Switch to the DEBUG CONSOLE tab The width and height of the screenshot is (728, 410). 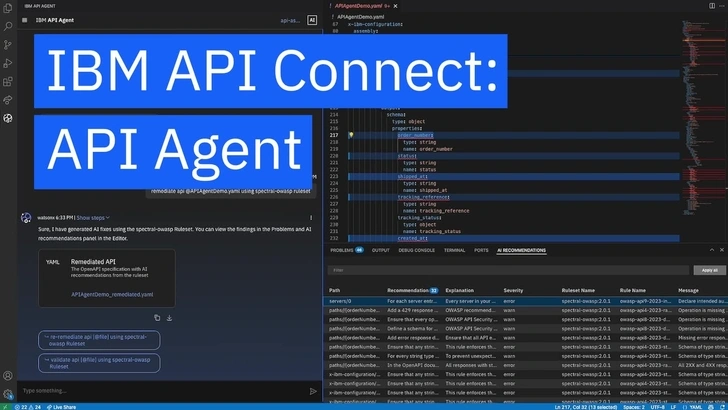click(x=416, y=250)
